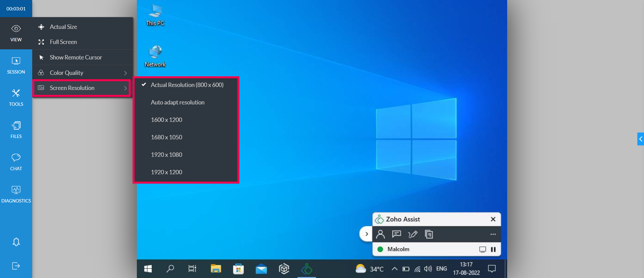Open the SESSION sidebar section
Screen dimensions: 644x278
click(16, 65)
